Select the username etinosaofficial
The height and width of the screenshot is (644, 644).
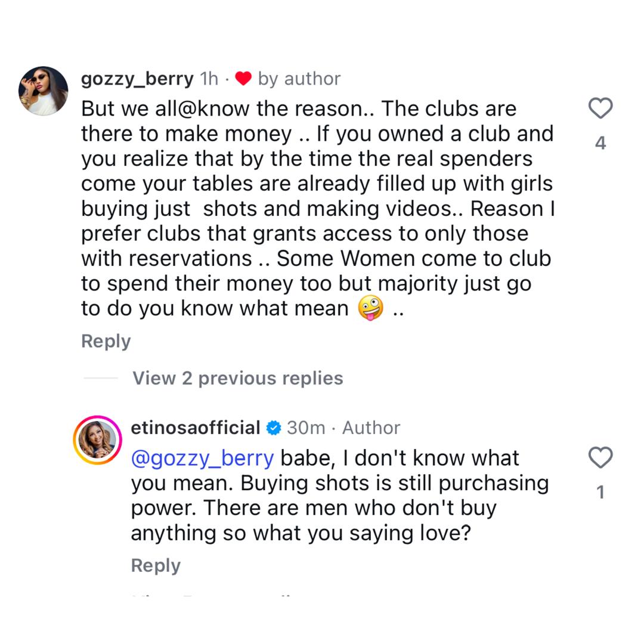(x=197, y=427)
